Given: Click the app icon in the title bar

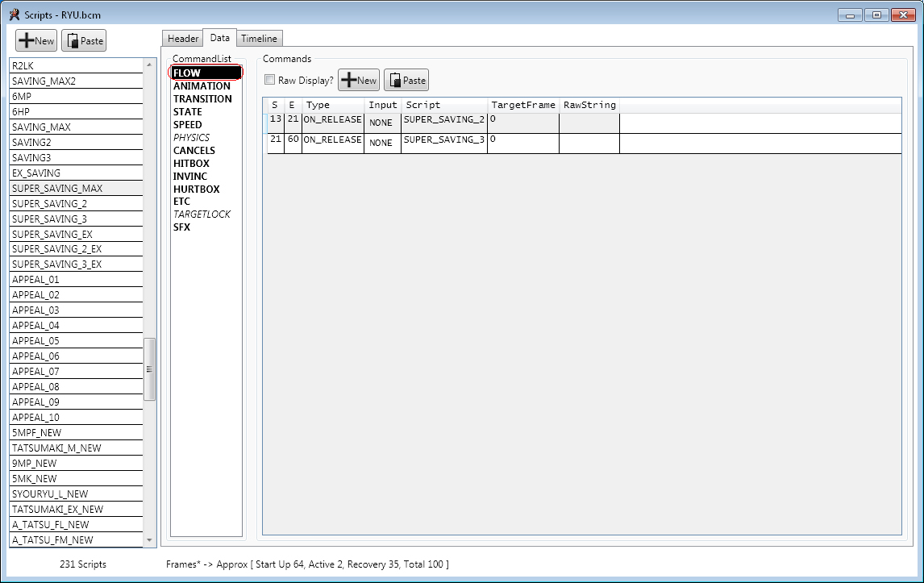Looking at the screenshot, I should pos(14,14).
